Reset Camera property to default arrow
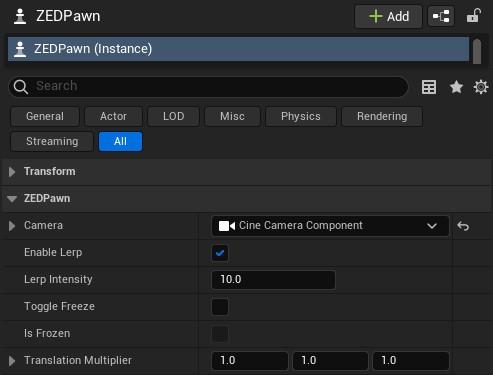The image size is (493, 375). [463, 226]
